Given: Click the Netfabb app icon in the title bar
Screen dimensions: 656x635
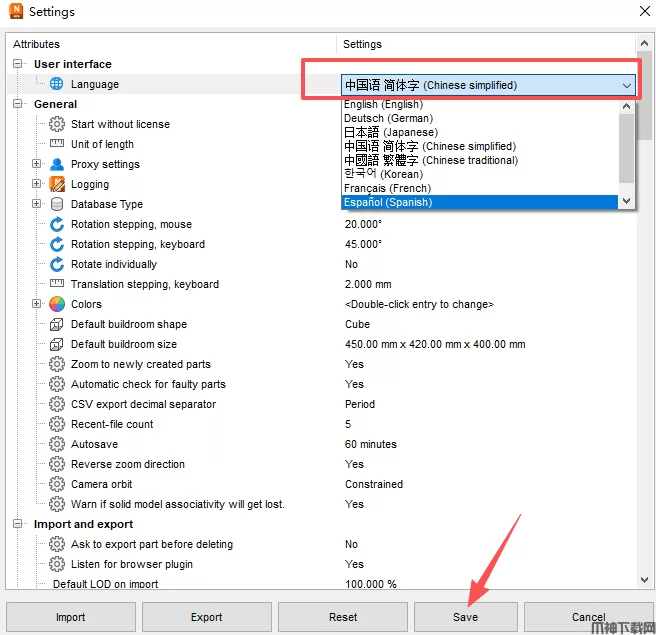Looking at the screenshot, I should pos(16,11).
